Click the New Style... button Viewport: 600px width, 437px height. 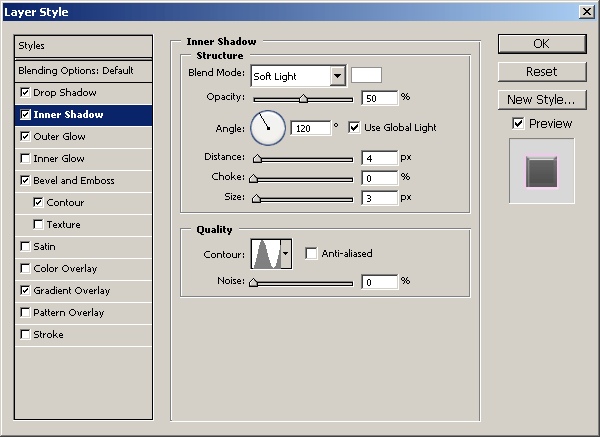click(542, 100)
